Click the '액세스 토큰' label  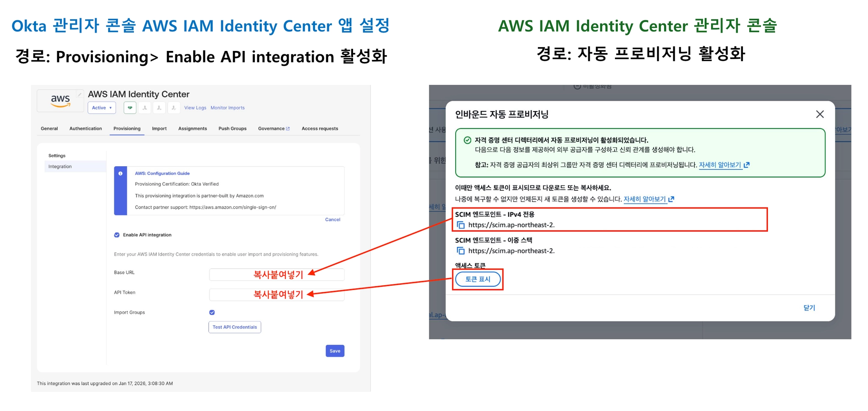click(x=470, y=266)
